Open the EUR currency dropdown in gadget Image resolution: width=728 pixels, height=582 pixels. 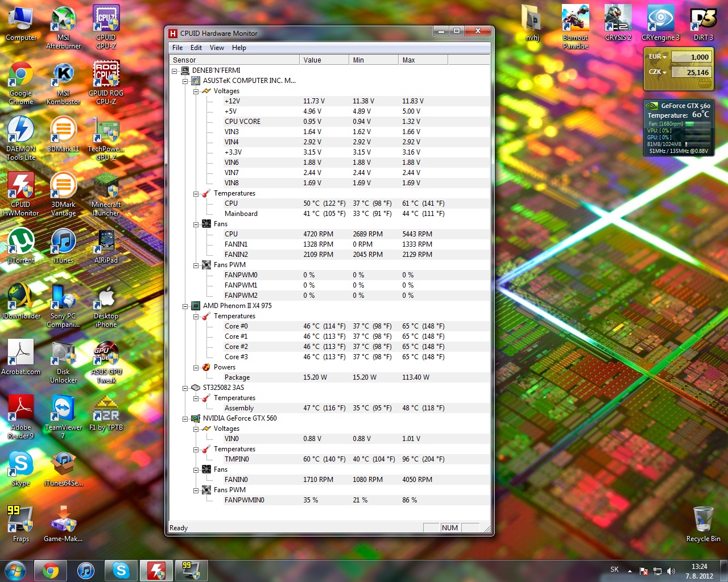click(658, 57)
